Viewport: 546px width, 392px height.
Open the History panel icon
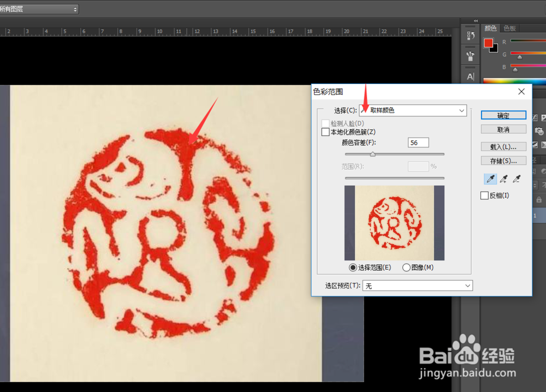471,35
